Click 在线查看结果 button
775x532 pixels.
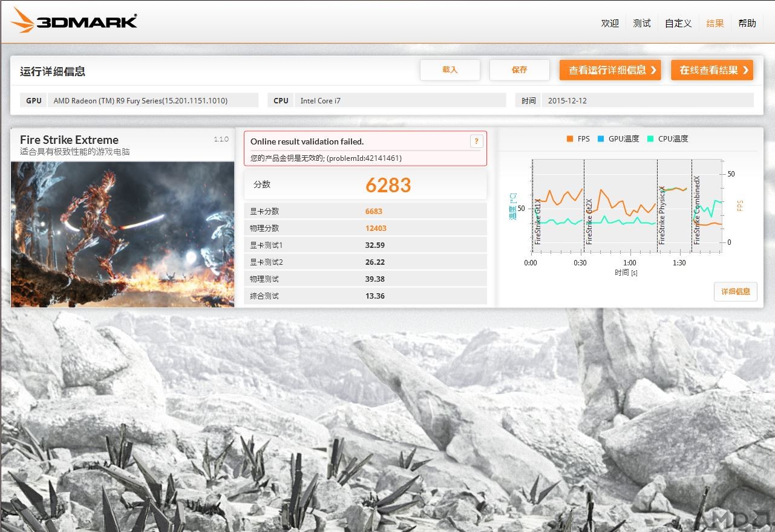coord(712,70)
